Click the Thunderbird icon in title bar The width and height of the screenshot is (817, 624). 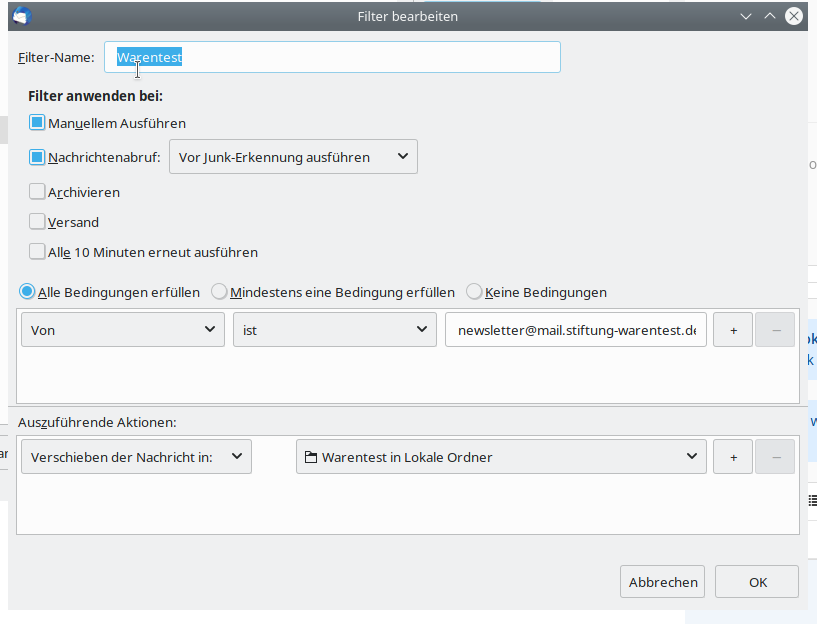coord(22,16)
